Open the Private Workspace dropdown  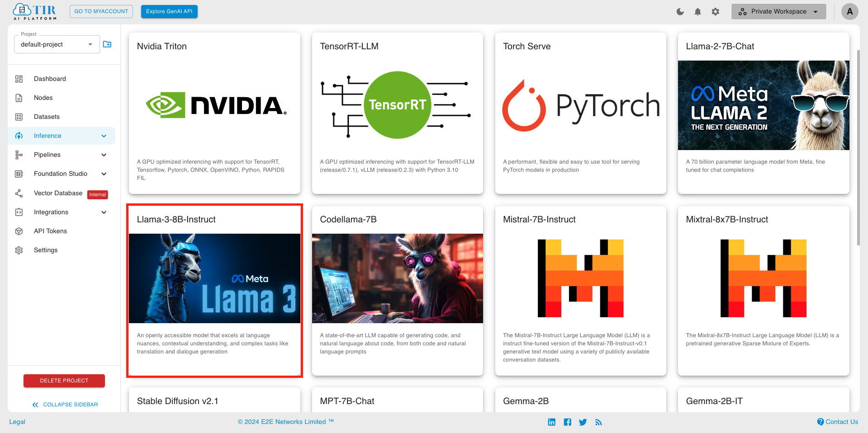coord(778,12)
